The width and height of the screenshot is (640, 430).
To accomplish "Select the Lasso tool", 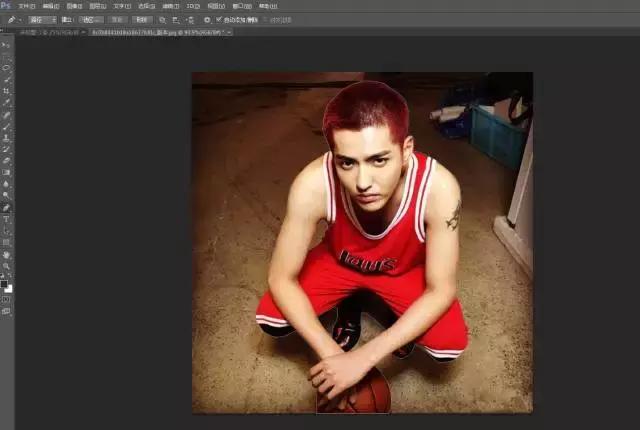I will [x=6, y=68].
